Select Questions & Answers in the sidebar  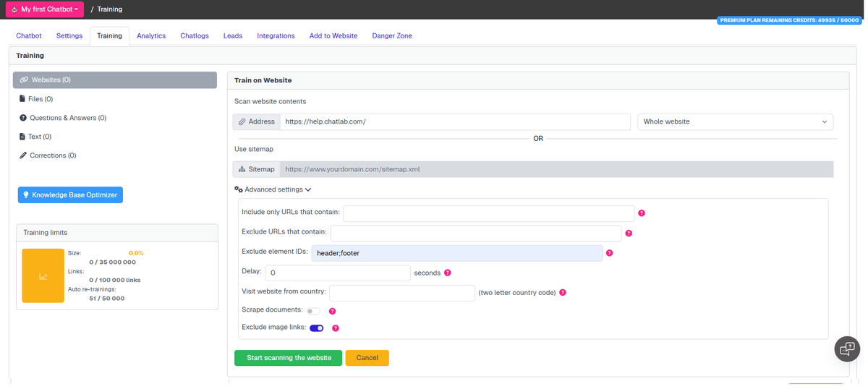[63, 118]
